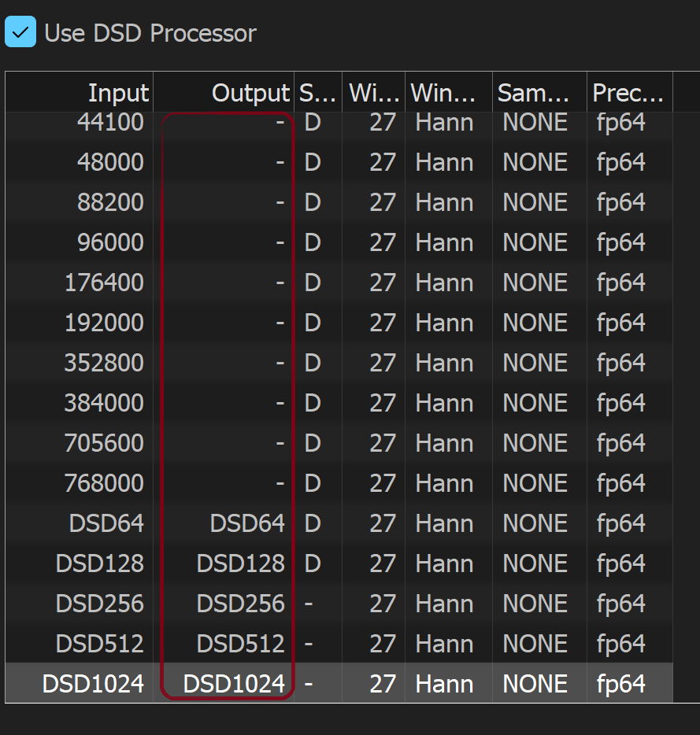Select the S... column header

[318, 92]
